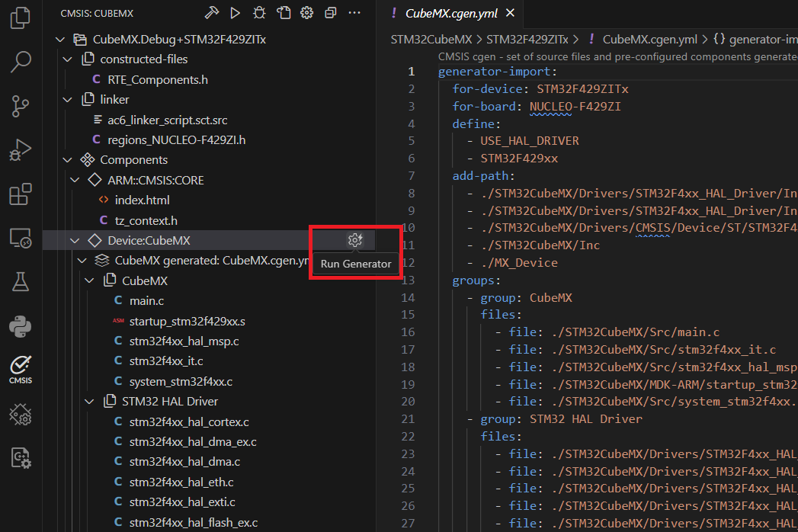Click the manage settings gear in CMSIS toolbar
798x532 pixels.
[x=307, y=13]
